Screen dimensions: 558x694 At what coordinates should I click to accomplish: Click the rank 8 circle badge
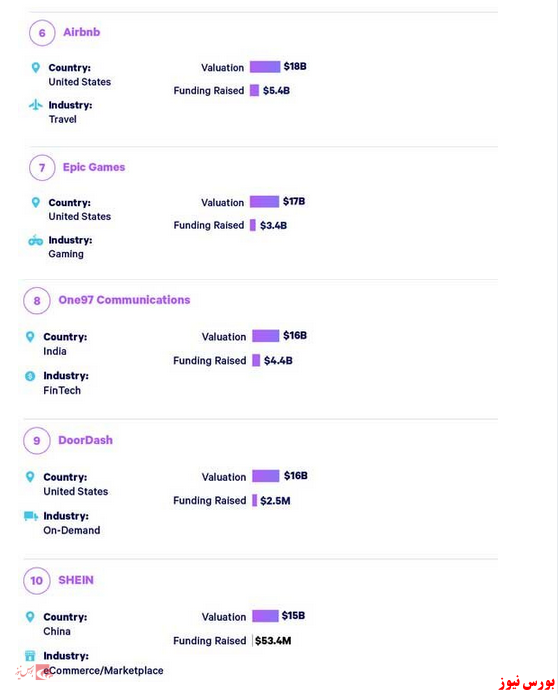click(x=37, y=301)
